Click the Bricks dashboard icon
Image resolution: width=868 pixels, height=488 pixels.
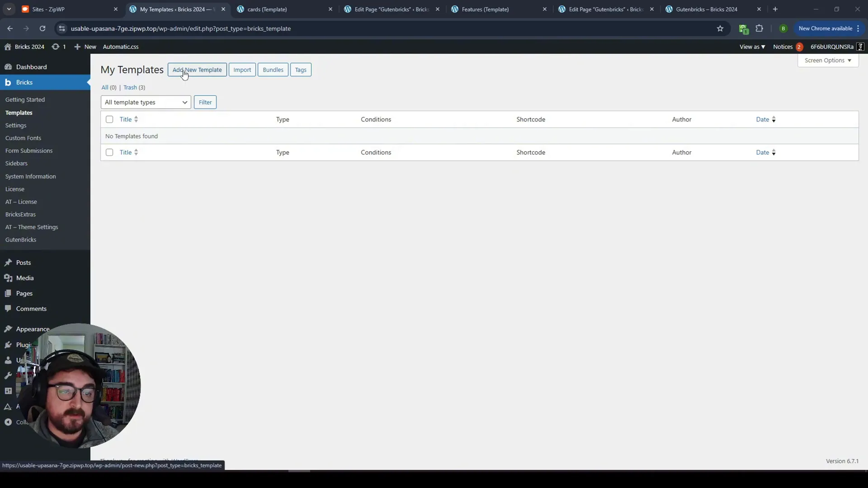[8, 82]
